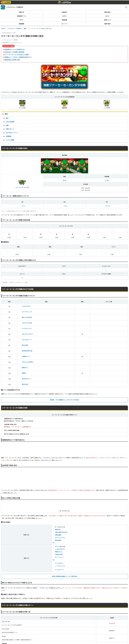Viewport: 129px width, 644px height.
Task: Jump to おすすめ武器 in table of contents
Action: point(10,122)
